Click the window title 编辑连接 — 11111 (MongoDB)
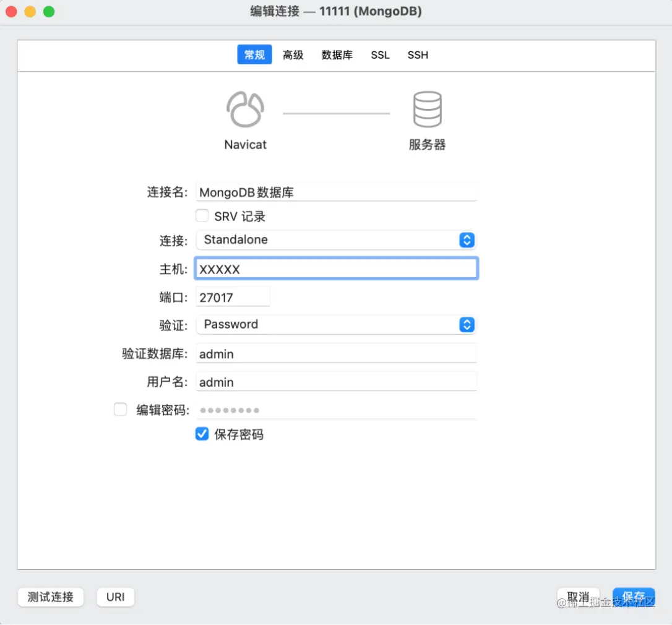This screenshot has height=625, width=672. 336,11
